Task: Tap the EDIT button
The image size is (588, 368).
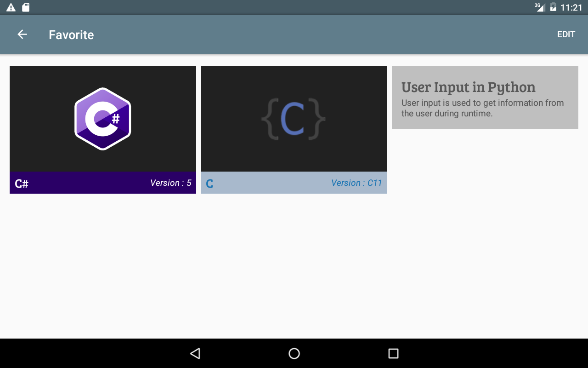Action: pyautogui.click(x=566, y=34)
